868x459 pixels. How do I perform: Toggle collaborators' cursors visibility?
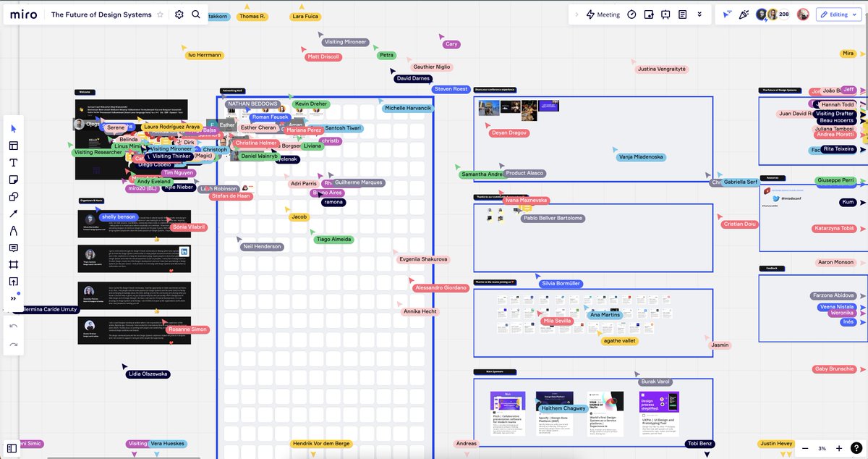tap(727, 14)
